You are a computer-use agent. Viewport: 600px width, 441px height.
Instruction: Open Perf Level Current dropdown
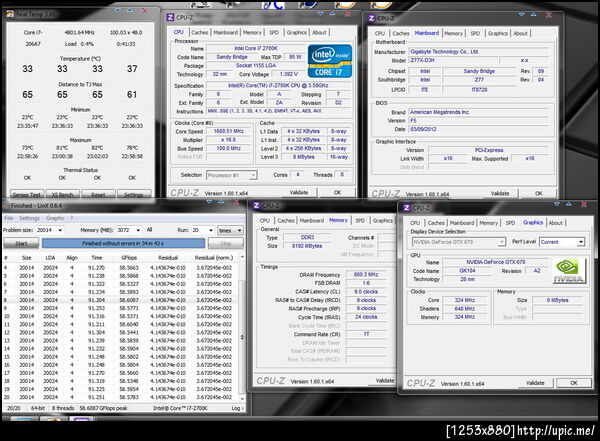pos(562,242)
